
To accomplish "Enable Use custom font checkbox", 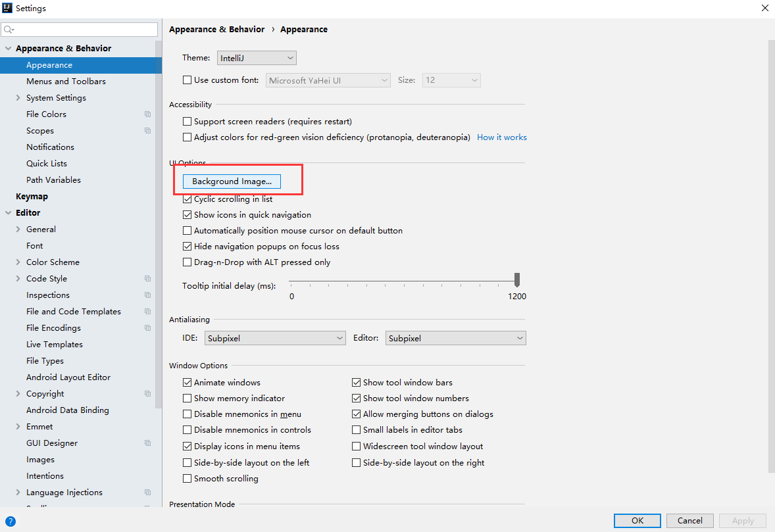I will [x=187, y=80].
